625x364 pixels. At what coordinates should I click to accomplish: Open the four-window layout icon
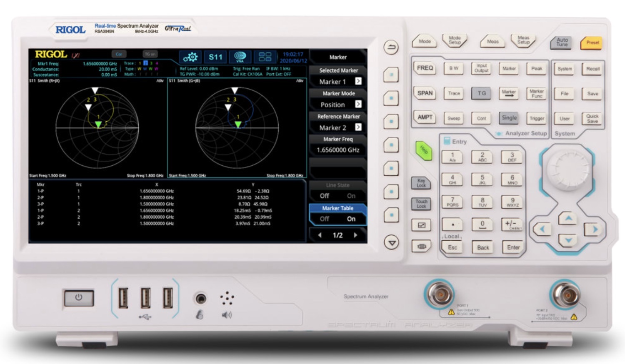click(265, 57)
